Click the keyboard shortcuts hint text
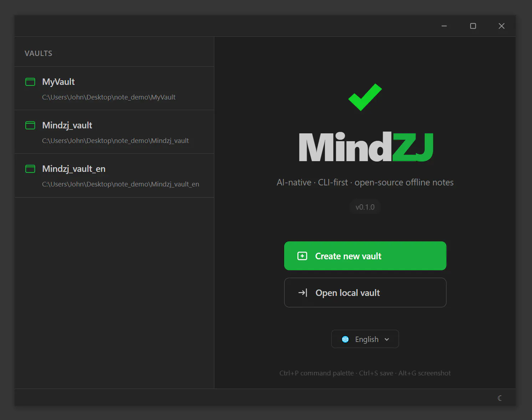 pos(365,373)
